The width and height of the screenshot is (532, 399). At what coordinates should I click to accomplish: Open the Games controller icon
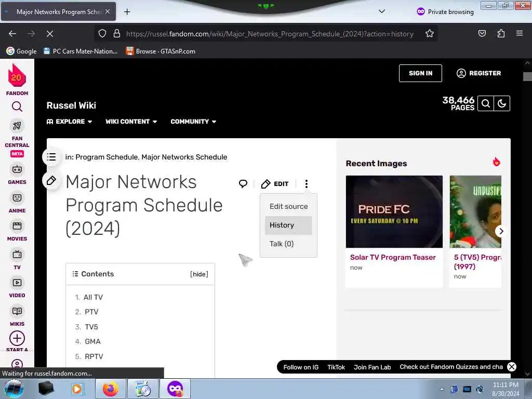17,169
